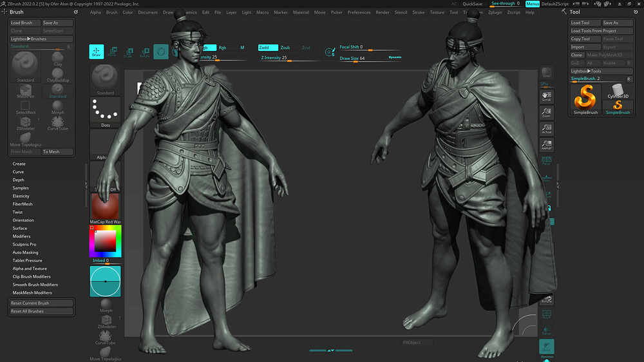Expand the Sculptris Pro section

pyautogui.click(x=24, y=244)
